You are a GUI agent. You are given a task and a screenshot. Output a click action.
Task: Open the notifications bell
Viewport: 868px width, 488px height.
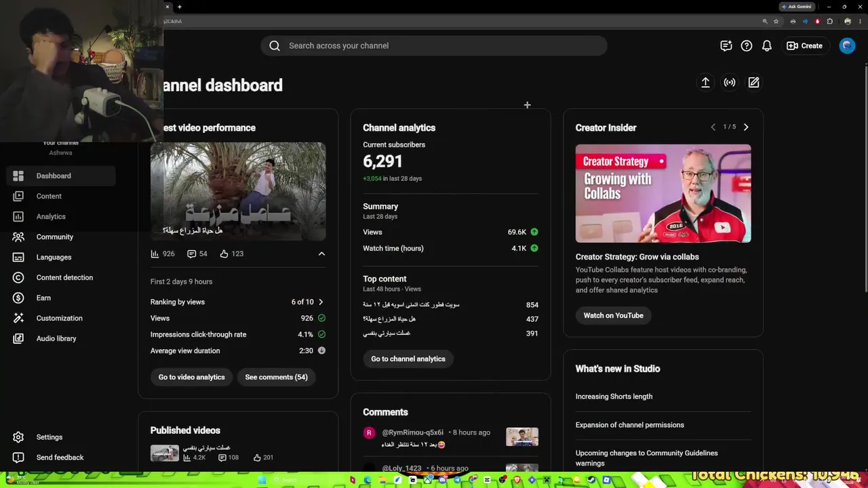pos(767,45)
